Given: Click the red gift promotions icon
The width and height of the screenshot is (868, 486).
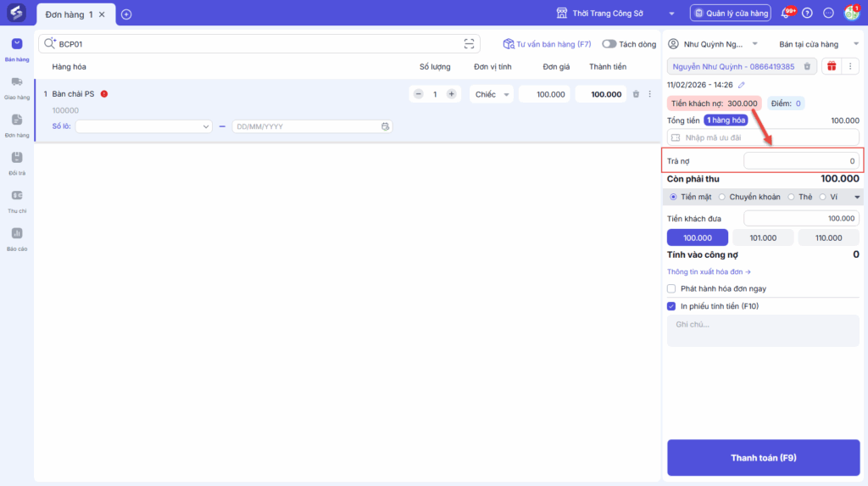Looking at the screenshot, I should pyautogui.click(x=832, y=66).
